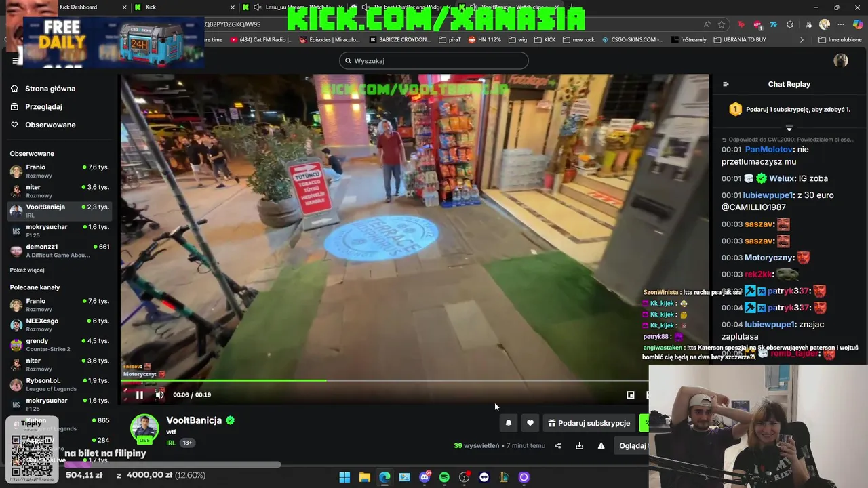Image resolution: width=868 pixels, height=488 pixels.
Task: Click Podaruj subskrypcje button
Action: [589, 423]
